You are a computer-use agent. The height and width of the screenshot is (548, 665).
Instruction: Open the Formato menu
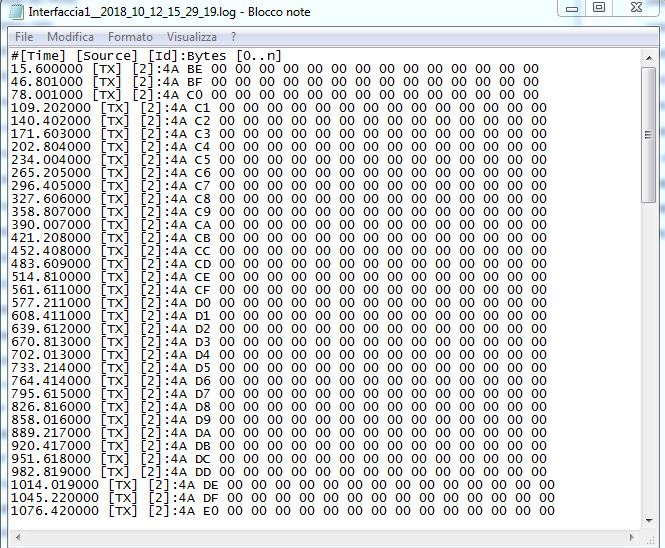tap(131, 36)
